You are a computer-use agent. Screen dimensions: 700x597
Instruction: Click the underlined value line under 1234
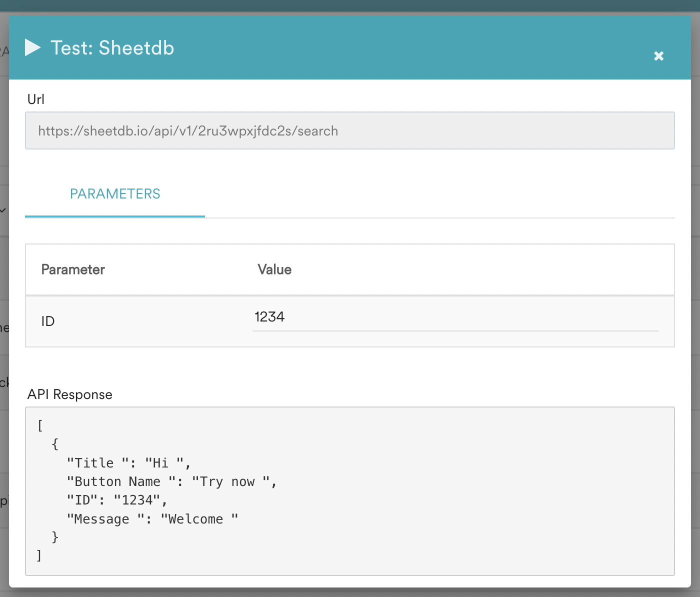point(455,330)
